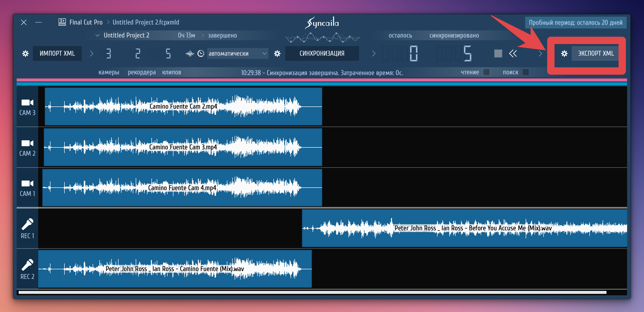
Task: Select the REC 1 microphone track icon
Action: (x=27, y=224)
